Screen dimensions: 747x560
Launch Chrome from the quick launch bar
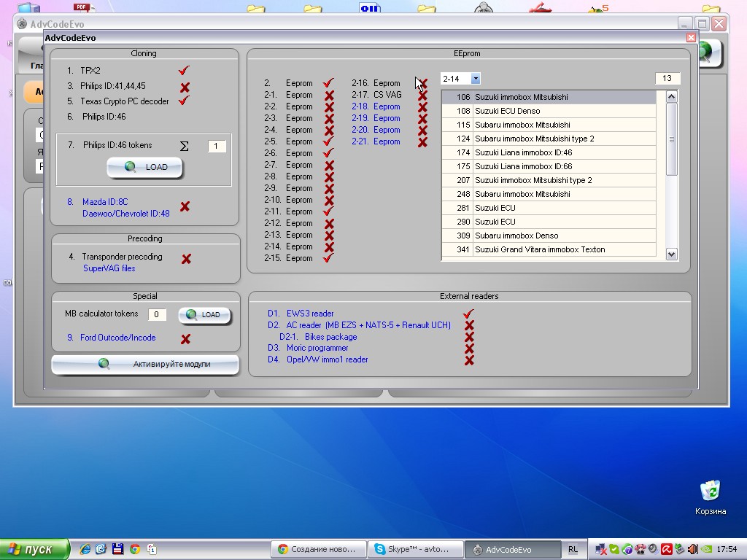point(135,549)
